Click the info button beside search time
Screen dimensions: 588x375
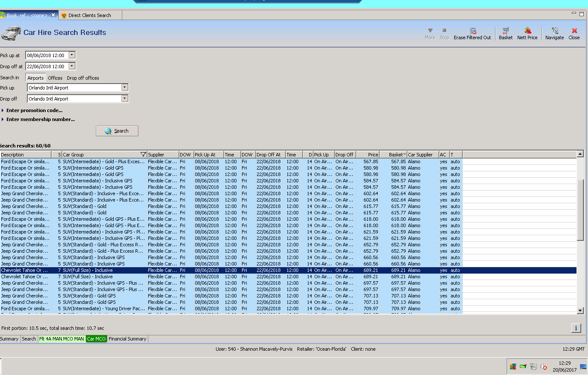tap(576, 328)
